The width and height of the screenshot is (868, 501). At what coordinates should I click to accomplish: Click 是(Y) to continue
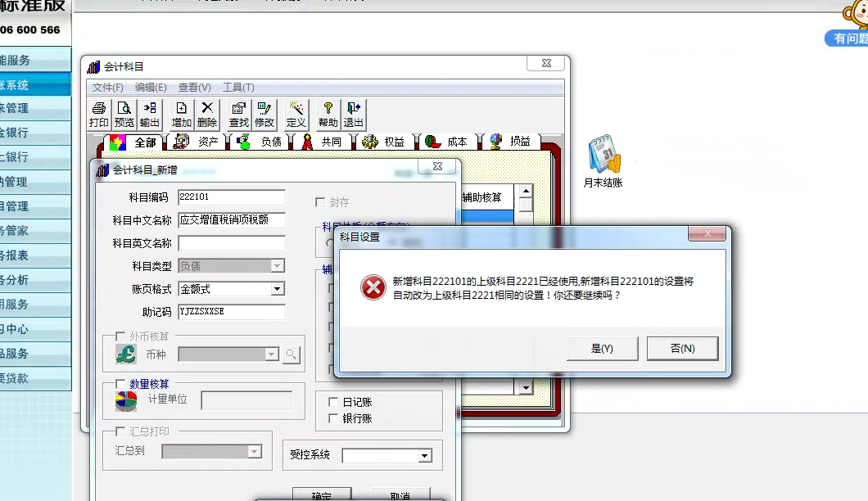click(603, 349)
